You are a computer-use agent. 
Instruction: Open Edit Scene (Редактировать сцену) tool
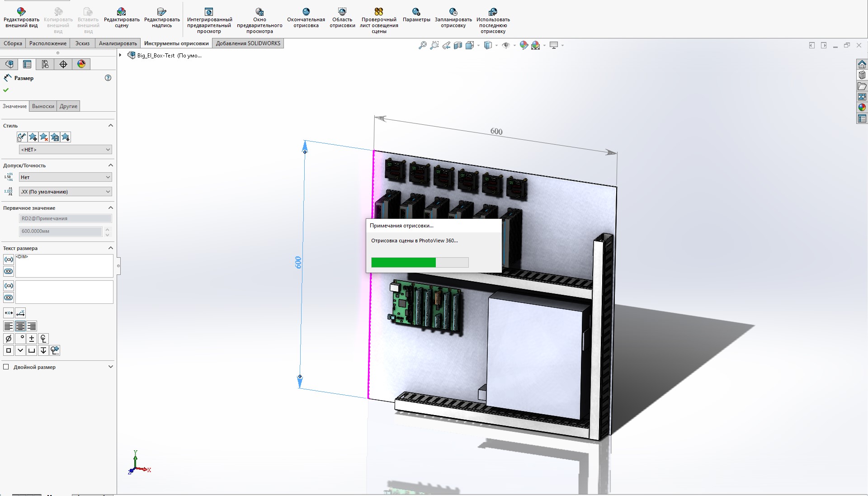121,12
